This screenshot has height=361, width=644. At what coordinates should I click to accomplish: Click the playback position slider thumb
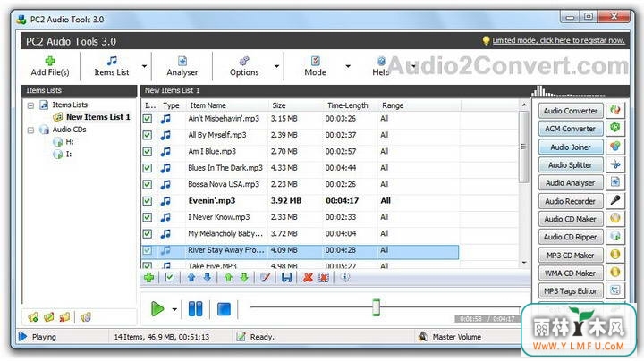[x=376, y=307]
